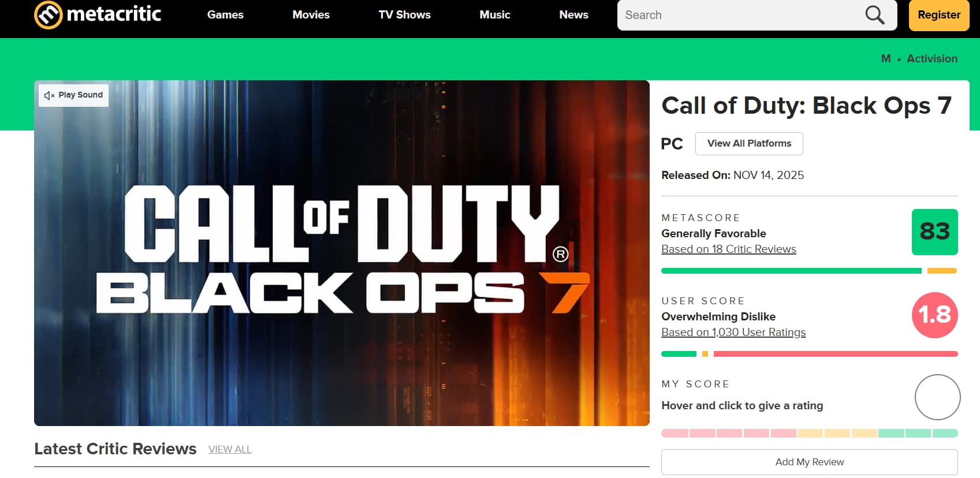Click the Overwhelming Dislike label
Image resolution: width=980 pixels, height=478 pixels.
tap(718, 317)
